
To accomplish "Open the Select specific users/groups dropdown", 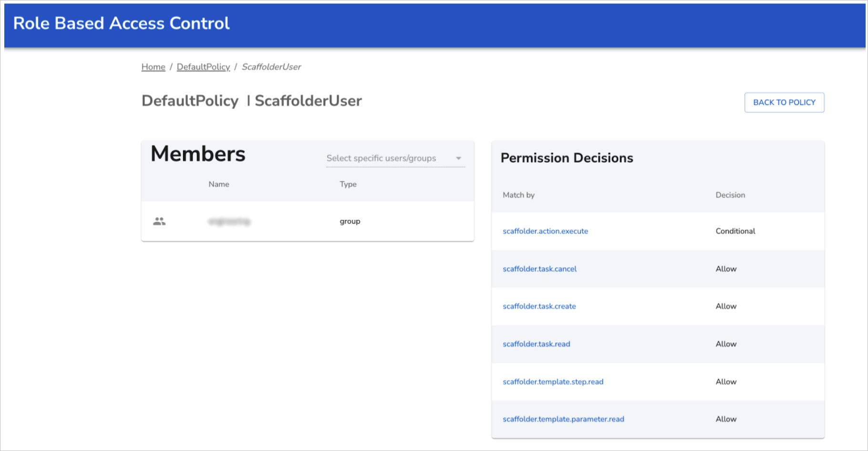I will click(x=382, y=158).
